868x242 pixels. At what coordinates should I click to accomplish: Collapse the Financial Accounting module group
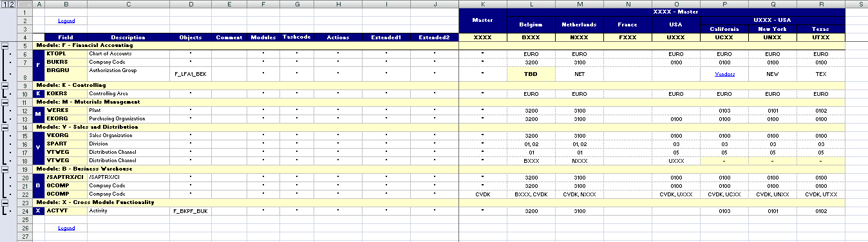point(5,46)
